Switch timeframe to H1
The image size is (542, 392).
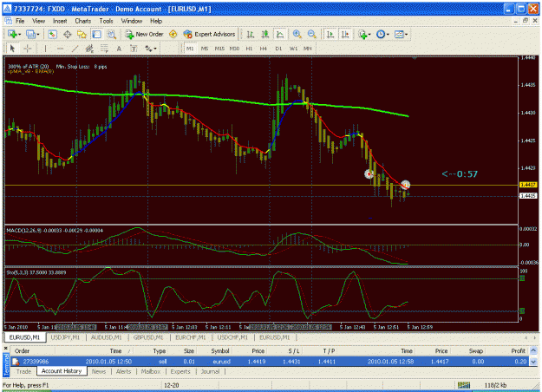[x=249, y=49]
